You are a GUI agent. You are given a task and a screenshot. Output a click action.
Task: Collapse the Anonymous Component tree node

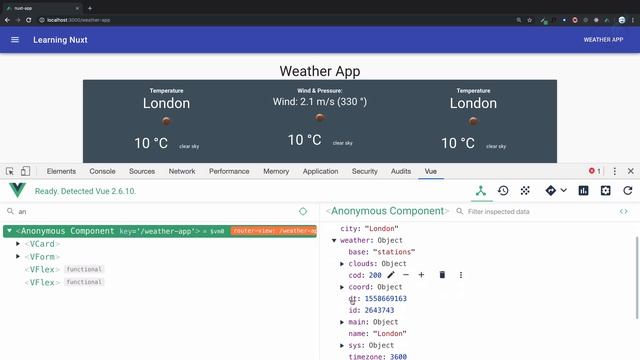pos(9,231)
